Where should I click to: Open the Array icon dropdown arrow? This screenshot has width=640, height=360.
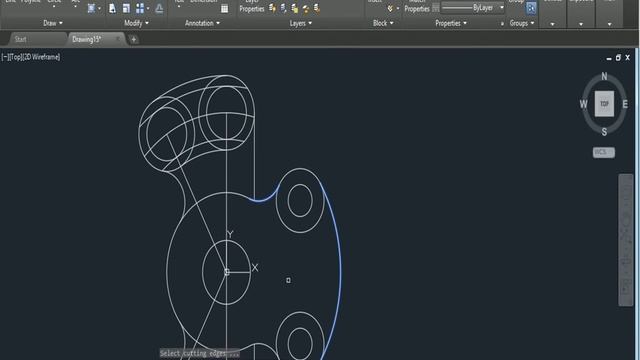tap(148, 9)
